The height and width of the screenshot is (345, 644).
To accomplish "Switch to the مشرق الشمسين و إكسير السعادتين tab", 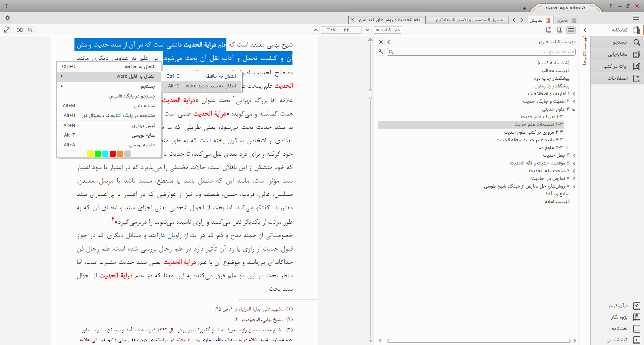I will 469,20.
